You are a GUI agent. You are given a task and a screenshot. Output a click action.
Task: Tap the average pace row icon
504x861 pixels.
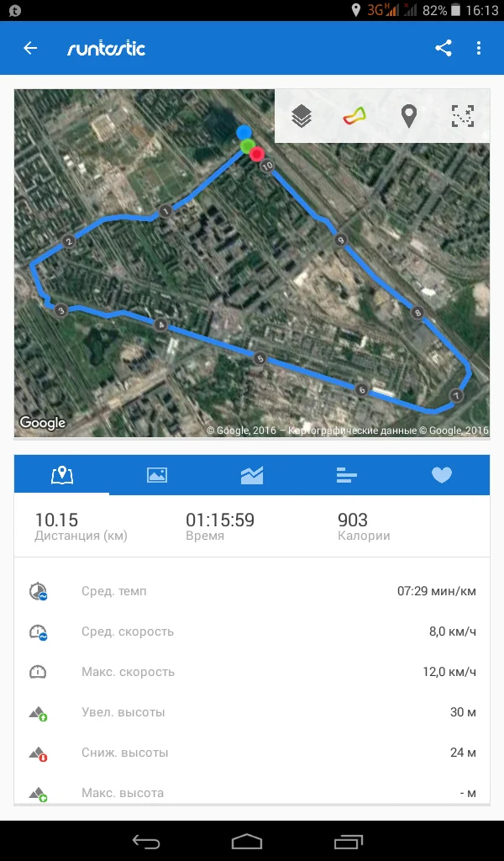[38, 591]
